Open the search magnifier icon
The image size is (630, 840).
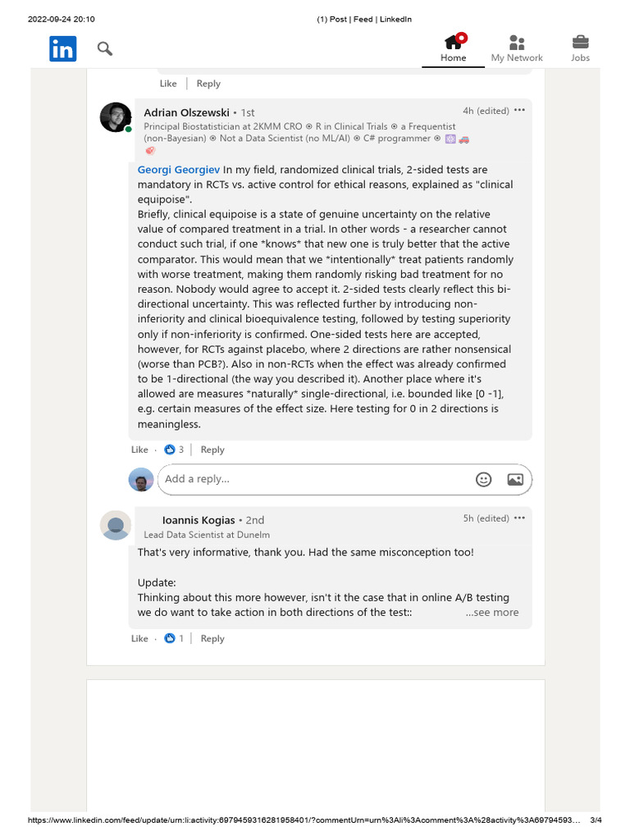click(x=105, y=48)
